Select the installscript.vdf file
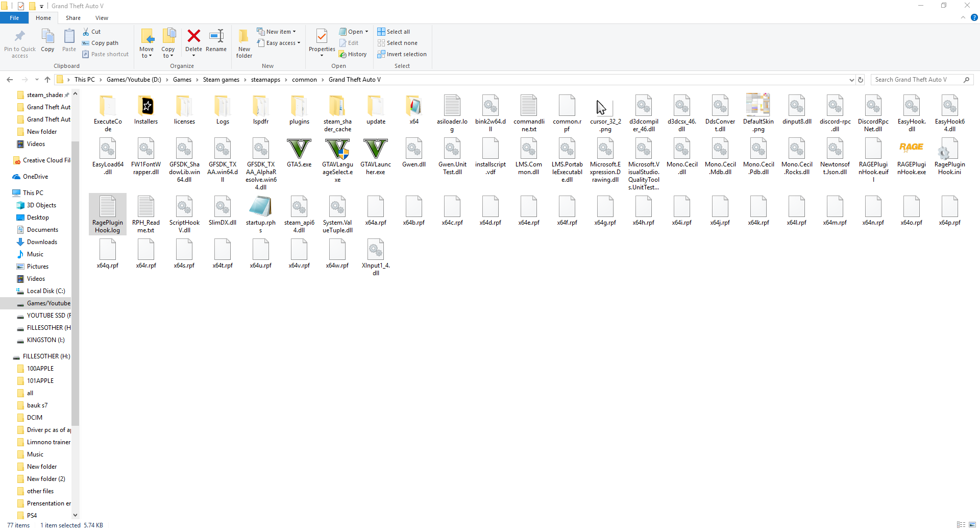This screenshot has height=531, width=980. (491, 157)
